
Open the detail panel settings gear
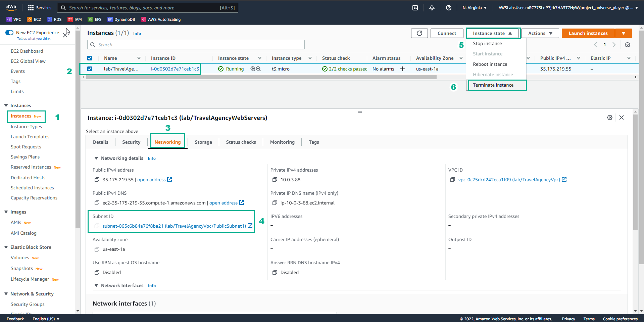tap(610, 118)
